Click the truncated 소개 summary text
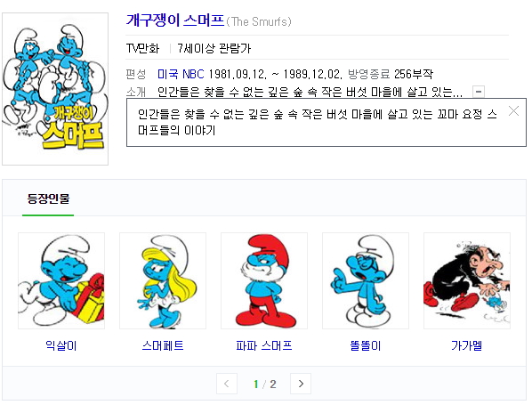Screen dimensions: 532x405 310,92
